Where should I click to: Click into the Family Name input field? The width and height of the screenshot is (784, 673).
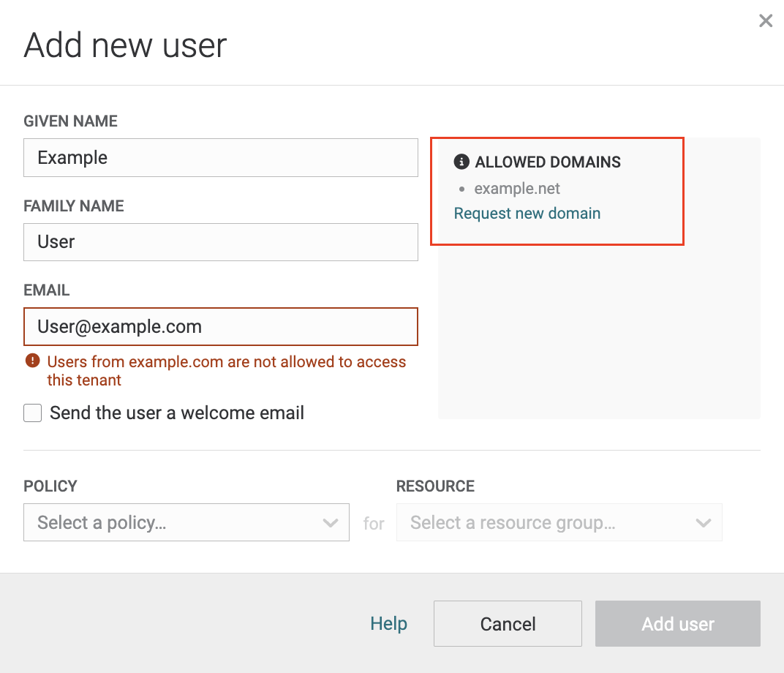coord(220,242)
